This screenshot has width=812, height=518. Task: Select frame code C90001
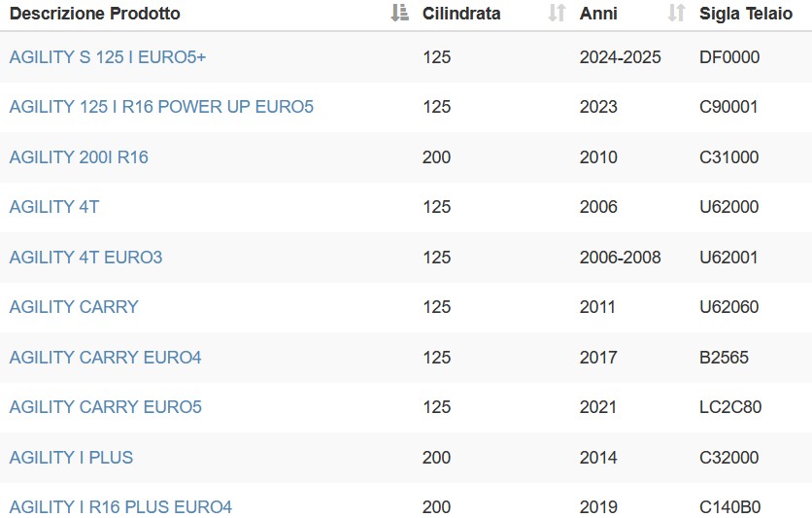[x=728, y=107]
